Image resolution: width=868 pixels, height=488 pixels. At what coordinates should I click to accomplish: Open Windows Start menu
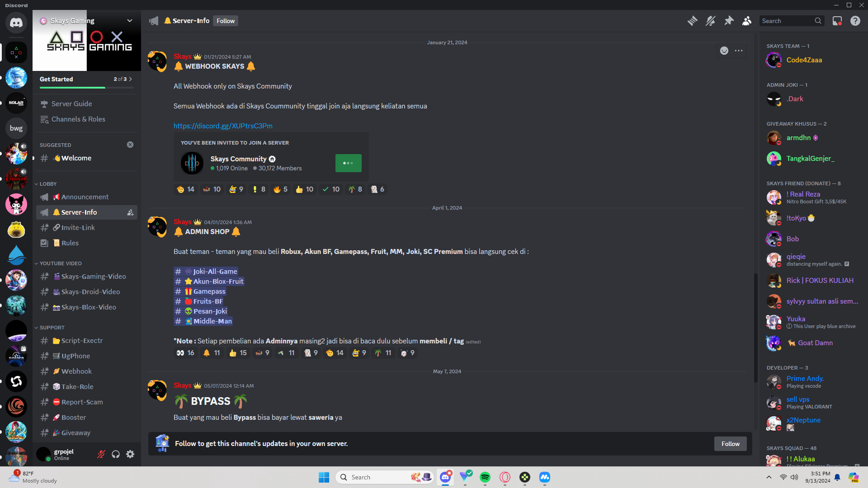click(324, 477)
